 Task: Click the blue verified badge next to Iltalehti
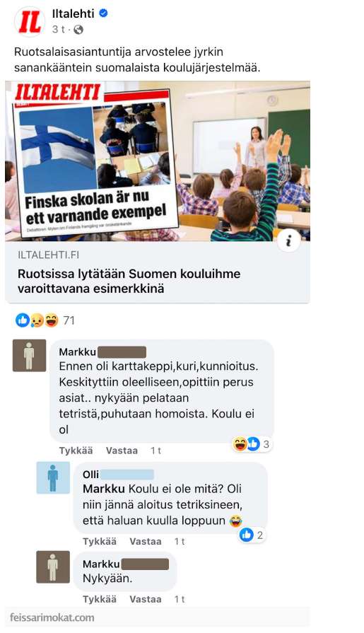click(103, 13)
